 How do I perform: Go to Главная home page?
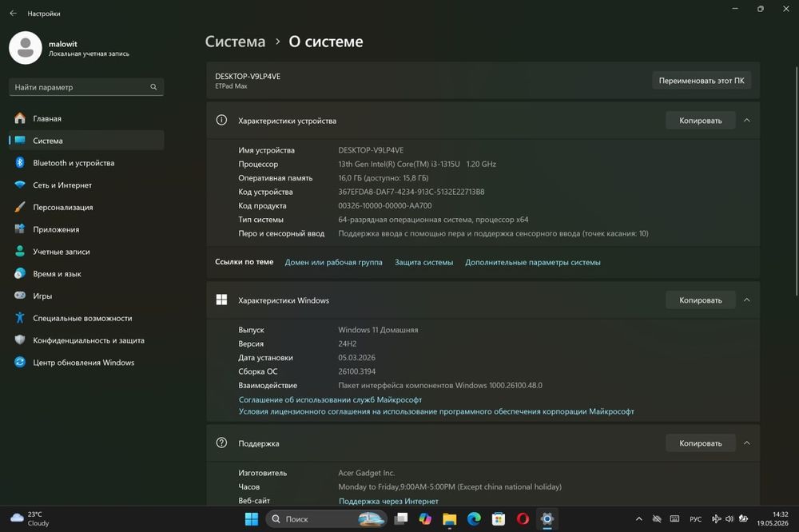point(86,118)
